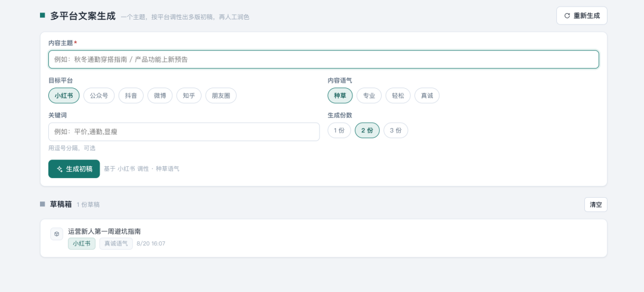Click the 生成初稿 button
This screenshot has height=292, width=644.
pos(74,169)
